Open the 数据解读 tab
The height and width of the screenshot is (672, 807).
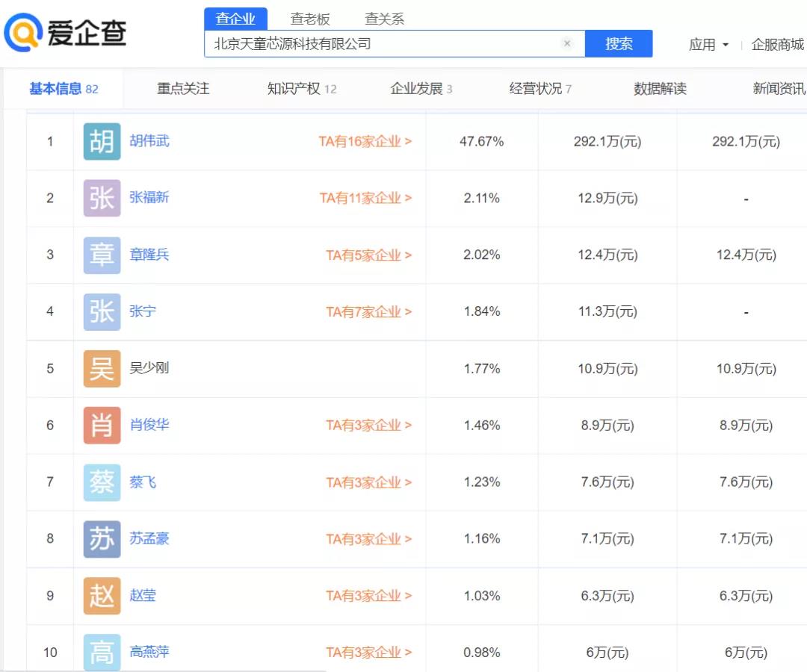point(660,88)
